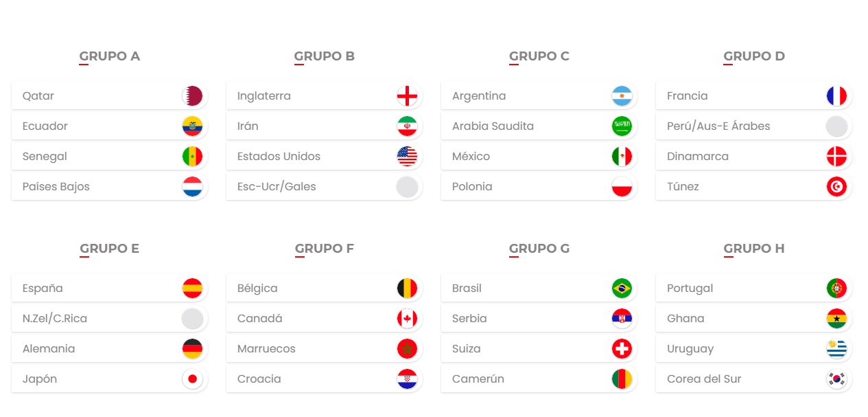The width and height of the screenshot is (868, 417).
Task: Open the México team entry
Action: [539, 157]
